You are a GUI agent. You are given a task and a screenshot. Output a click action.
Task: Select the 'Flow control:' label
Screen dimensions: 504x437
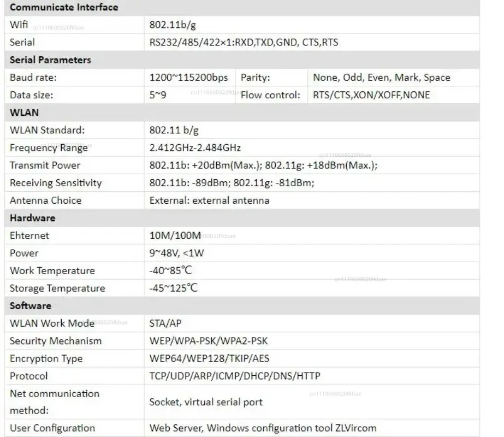coord(270,95)
